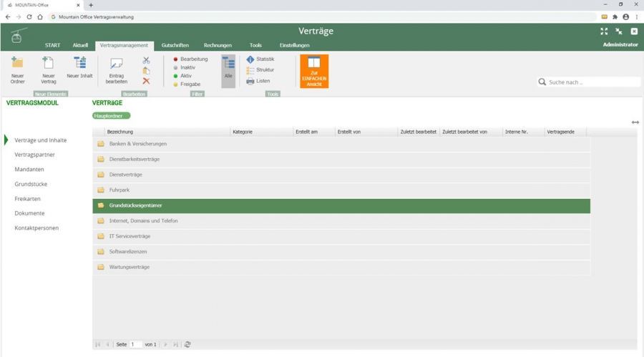Switch to the Rechnungen tab
644x357 pixels.
pos(218,45)
